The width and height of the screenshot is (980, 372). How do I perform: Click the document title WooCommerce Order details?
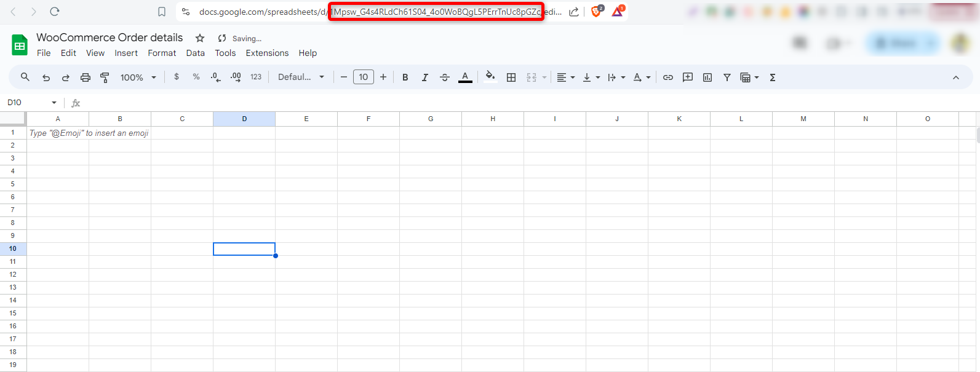[x=110, y=38]
